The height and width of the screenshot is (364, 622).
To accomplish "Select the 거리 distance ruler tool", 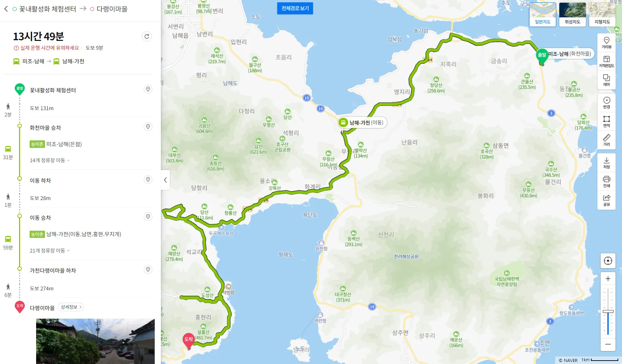I will [x=606, y=140].
